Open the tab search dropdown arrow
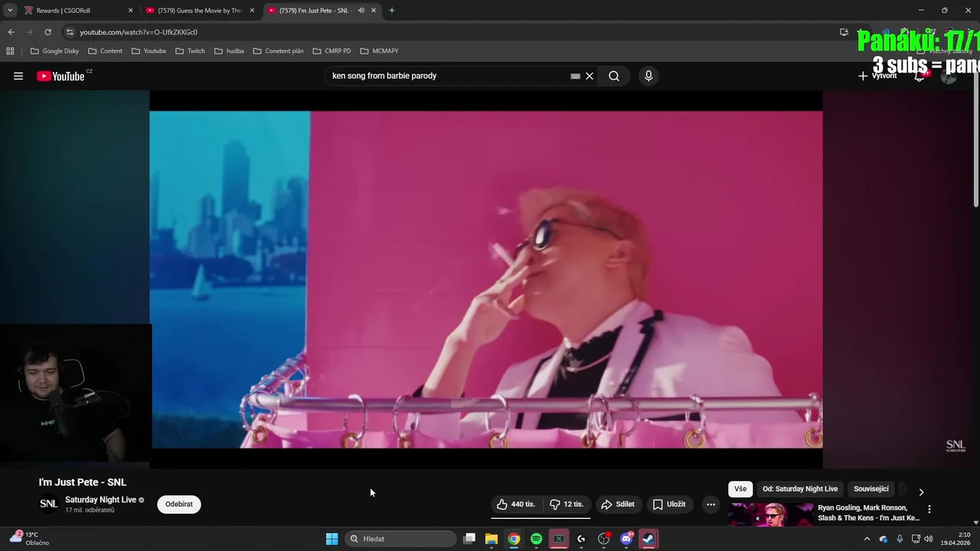 10,11
